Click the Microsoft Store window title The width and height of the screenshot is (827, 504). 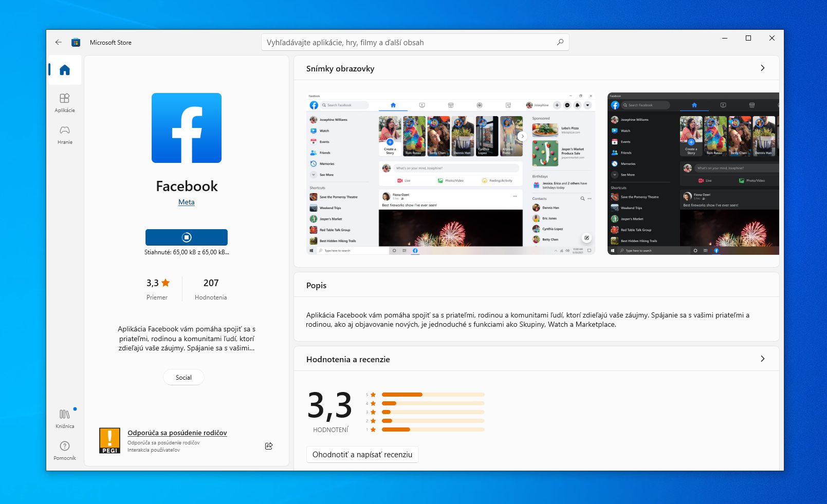click(111, 43)
